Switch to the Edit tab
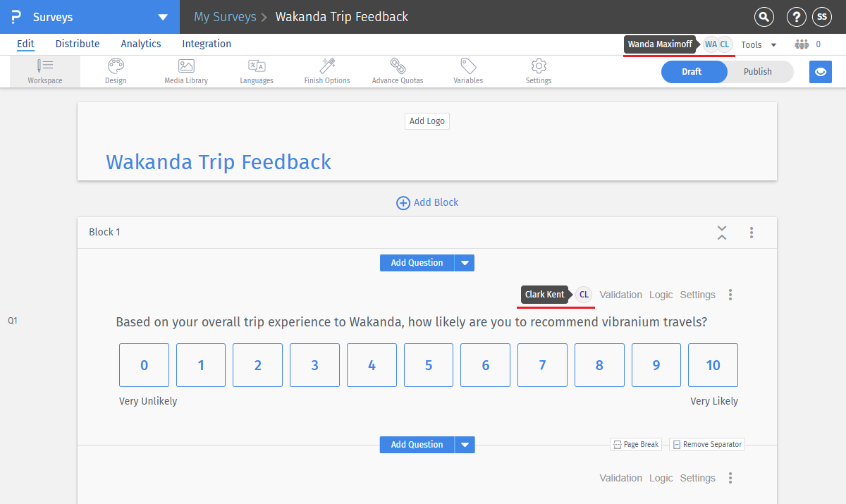The width and height of the screenshot is (846, 504). point(25,44)
